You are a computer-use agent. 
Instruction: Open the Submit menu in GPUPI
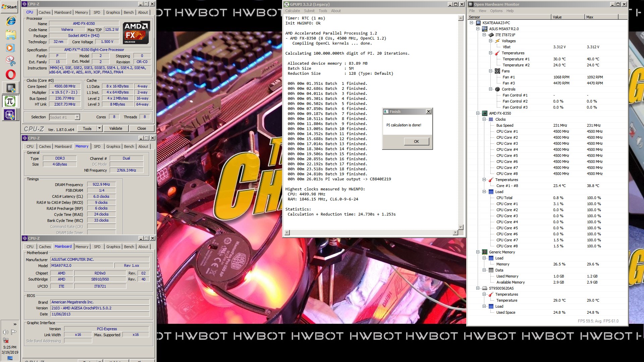309,11
